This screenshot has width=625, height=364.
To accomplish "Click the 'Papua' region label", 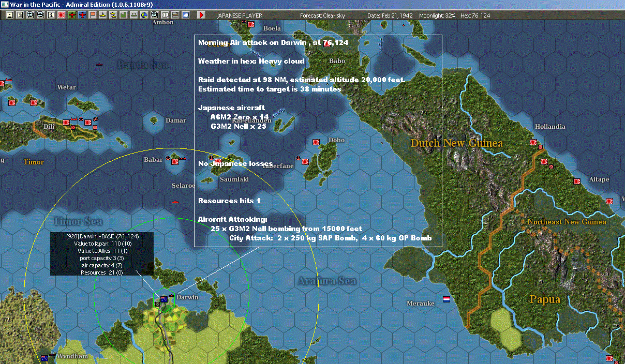I will (x=545, y=299).
